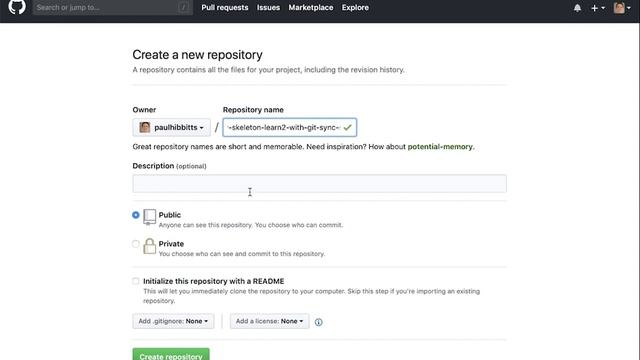Click the Private lock icon
This screenshot has height=360, width=640.
coord(149,246)
